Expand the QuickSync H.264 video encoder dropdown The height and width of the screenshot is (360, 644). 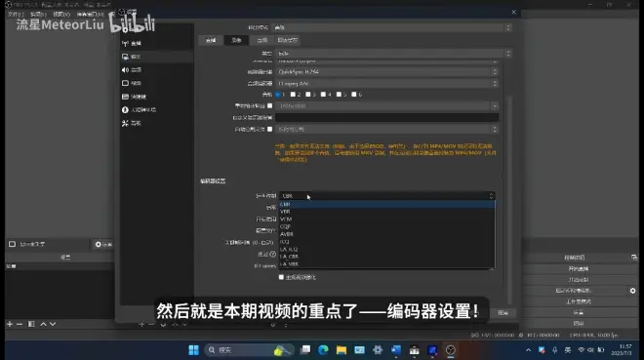(387, 72)
